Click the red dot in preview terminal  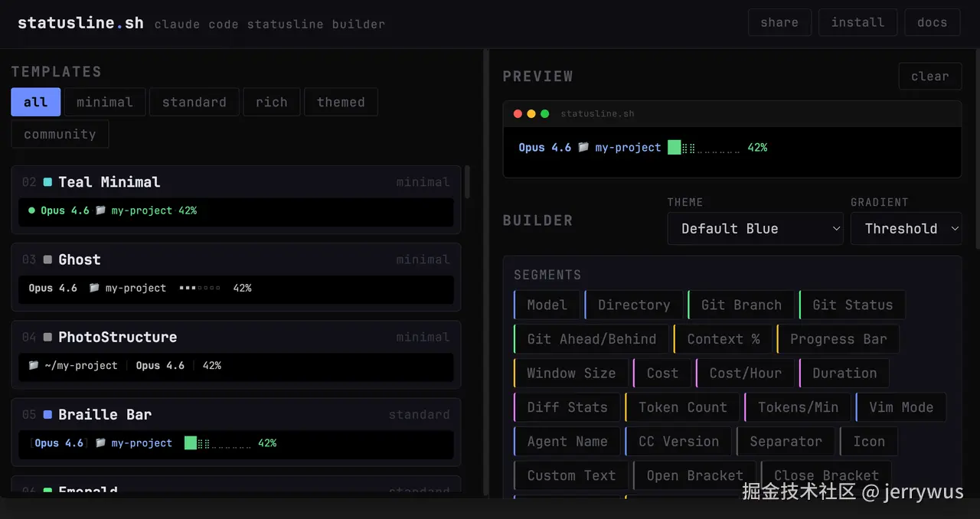tap(518, 114)
